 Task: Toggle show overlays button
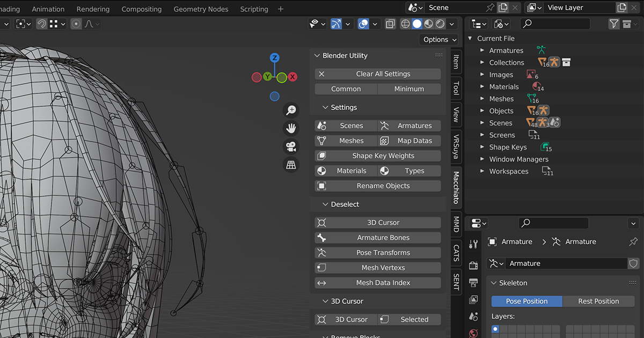tap(363, 24)
